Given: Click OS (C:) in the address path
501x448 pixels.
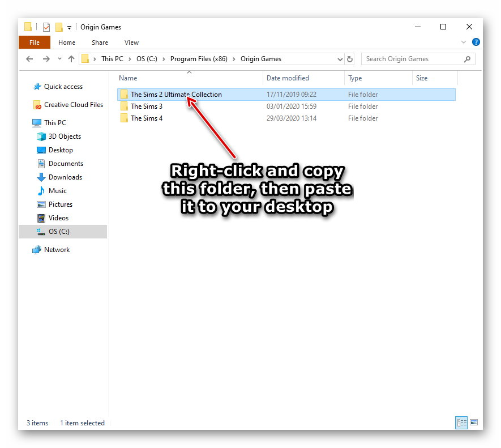Looking at the screenshot, I should click(147, 59).
